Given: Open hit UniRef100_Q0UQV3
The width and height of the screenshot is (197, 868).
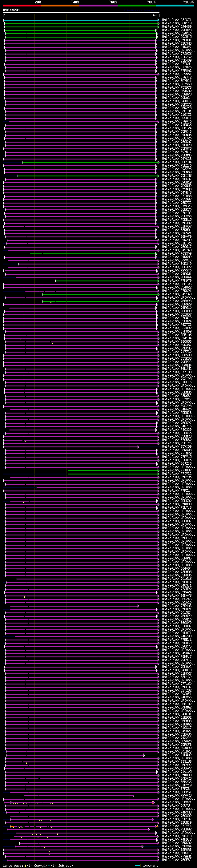Looking at the screenshot, I should [x=176, y=30].
